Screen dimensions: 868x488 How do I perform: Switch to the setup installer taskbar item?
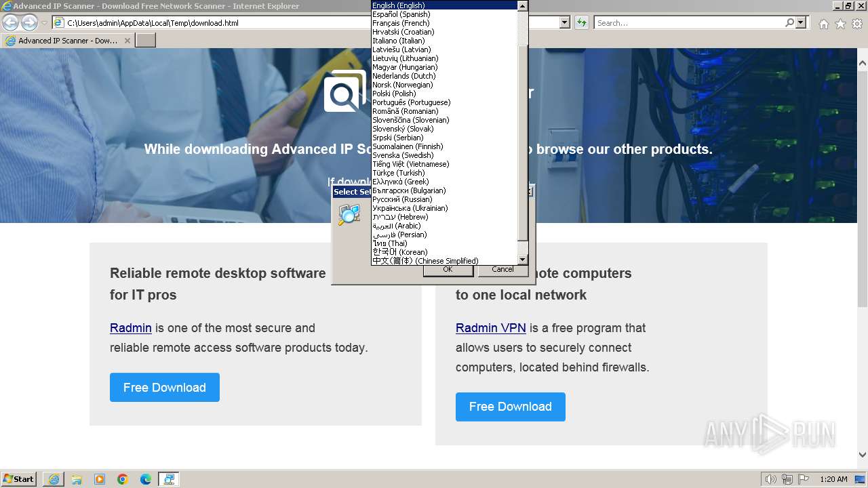pos(169,479)
